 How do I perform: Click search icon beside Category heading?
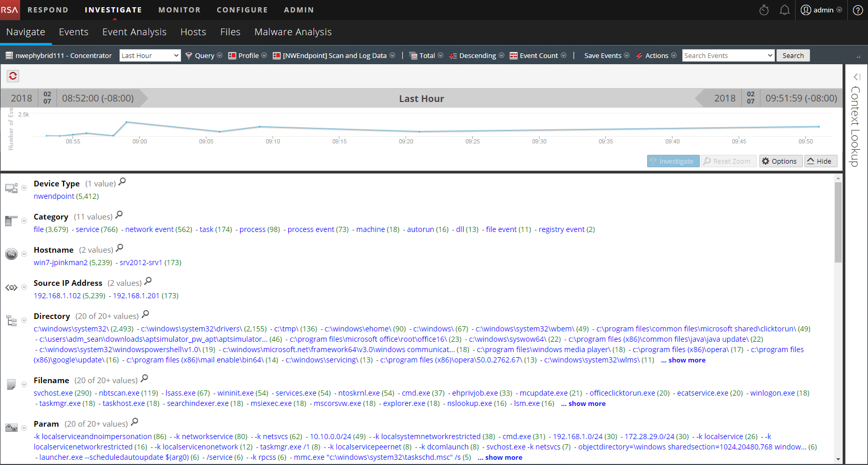tap(119, 215)
